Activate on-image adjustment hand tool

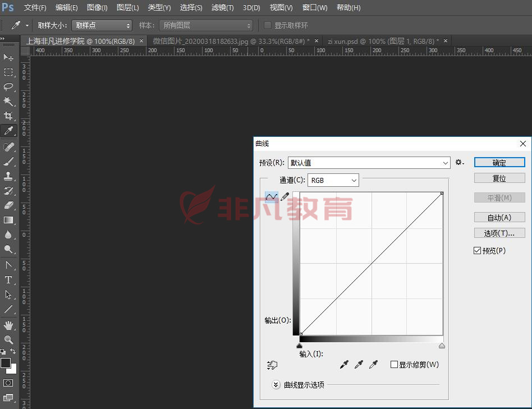tap(272, 365)
